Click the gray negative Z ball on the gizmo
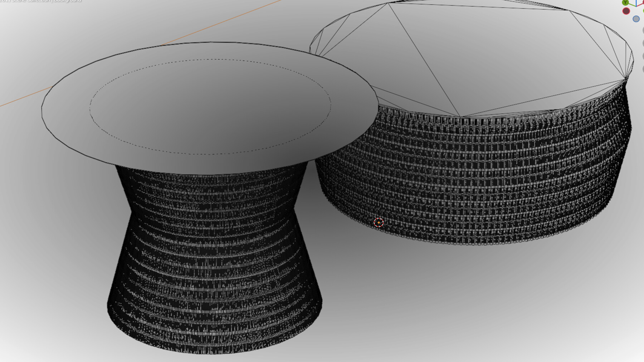The image size is (644, 362). [636, 19]
